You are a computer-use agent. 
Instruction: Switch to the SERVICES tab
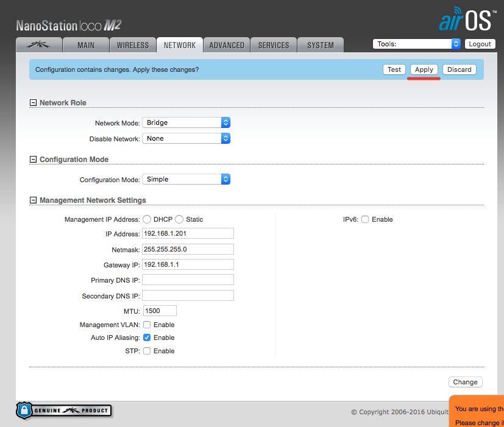[273, 45]
